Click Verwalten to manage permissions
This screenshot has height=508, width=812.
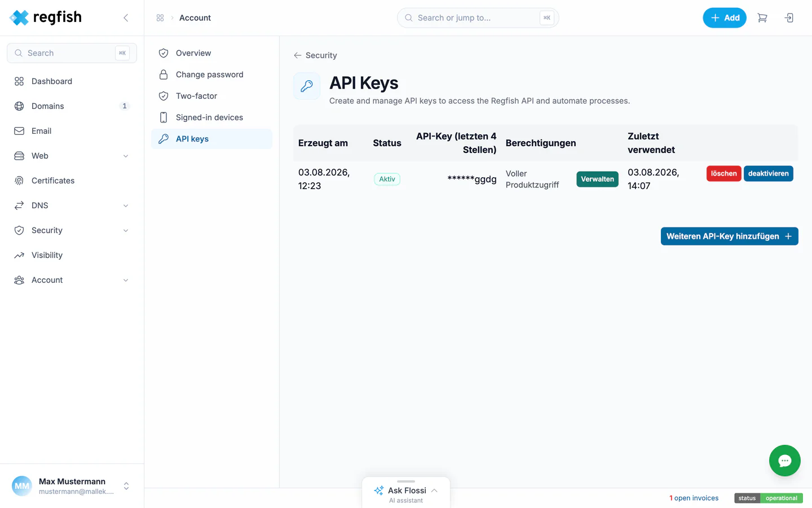tap(597, 179)
